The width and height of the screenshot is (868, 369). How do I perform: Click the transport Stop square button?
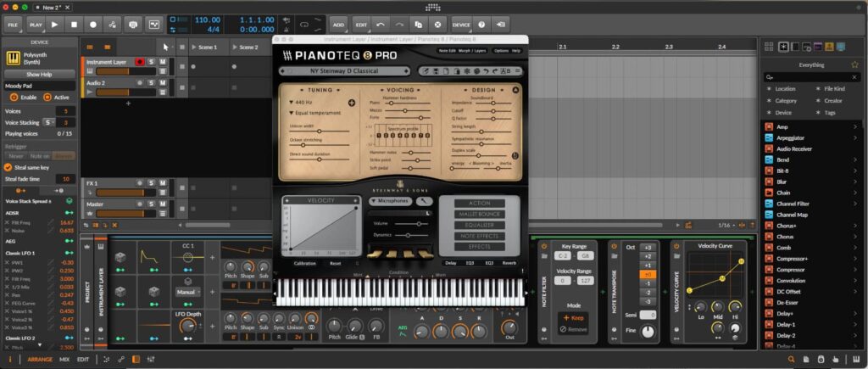(75, 25)
